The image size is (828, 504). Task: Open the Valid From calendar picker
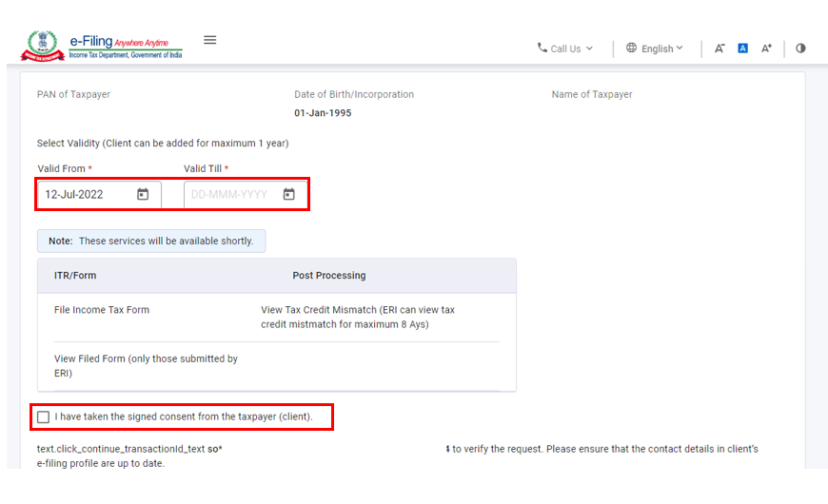tap(143, 194)
